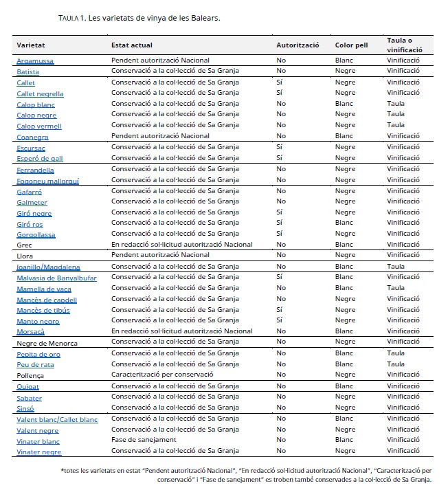This screenshot has width=448, height=488.
Task: Click the Fogoneu mallorquí link
Action: click(x=47, y=180)
